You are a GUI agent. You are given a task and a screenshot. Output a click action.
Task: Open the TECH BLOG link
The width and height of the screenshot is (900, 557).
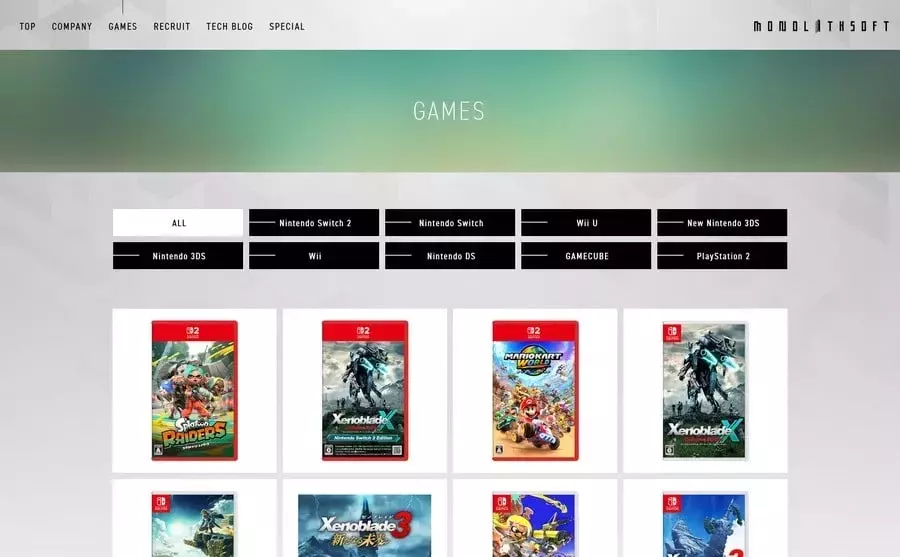(230, 26)
